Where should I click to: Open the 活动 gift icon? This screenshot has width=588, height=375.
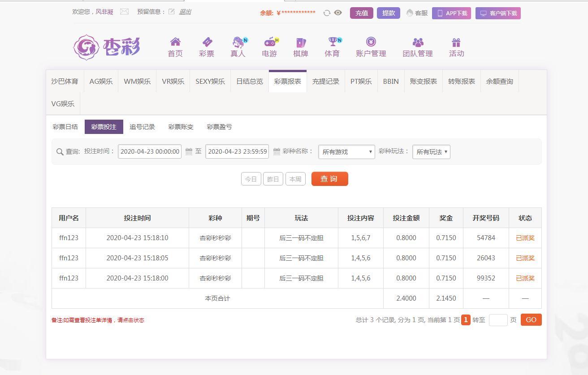[x=456, y=42]
